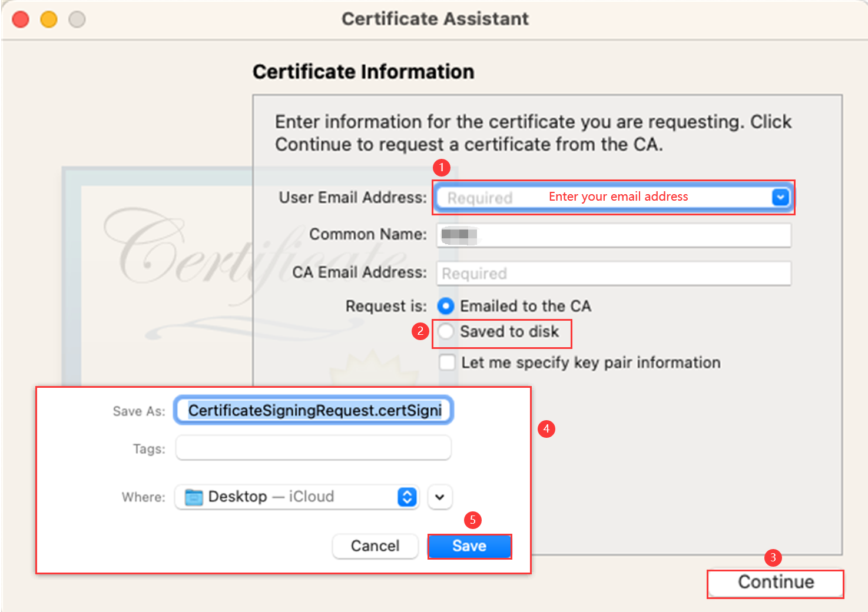Enable Let me specify key pair information
This screenshot has width=868, height=612.
coord(447,362)
